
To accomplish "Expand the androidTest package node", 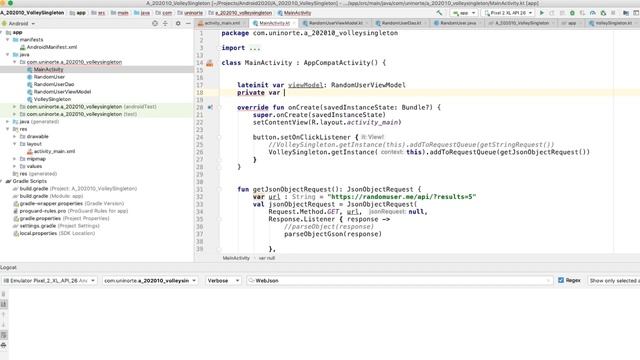I will [x=15, y=107].
